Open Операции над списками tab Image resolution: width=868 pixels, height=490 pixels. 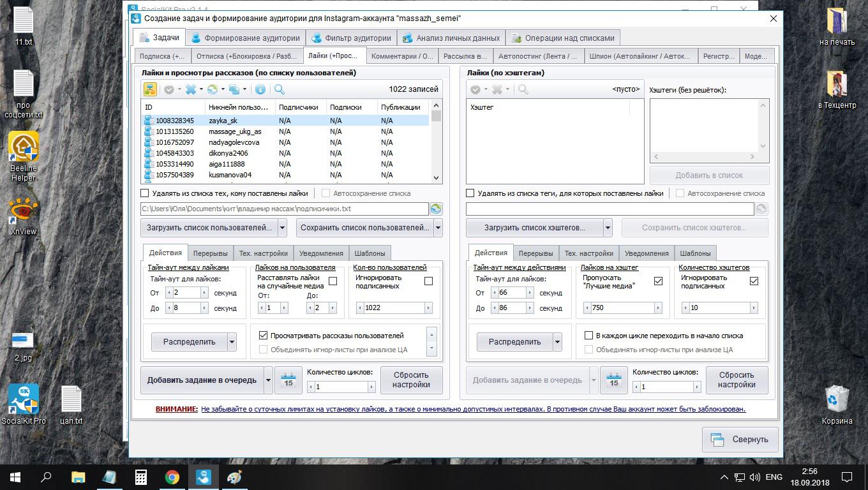(563, 38)
